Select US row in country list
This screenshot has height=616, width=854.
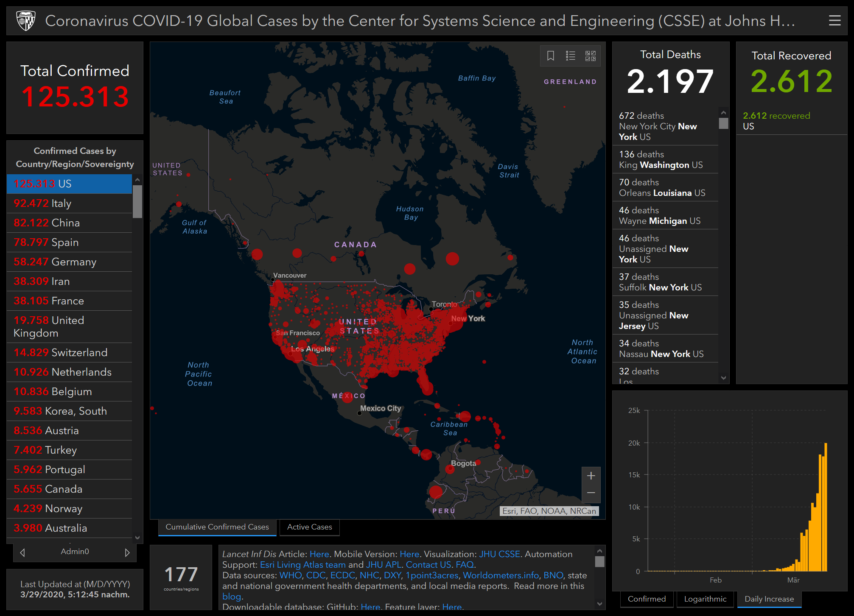69,184
